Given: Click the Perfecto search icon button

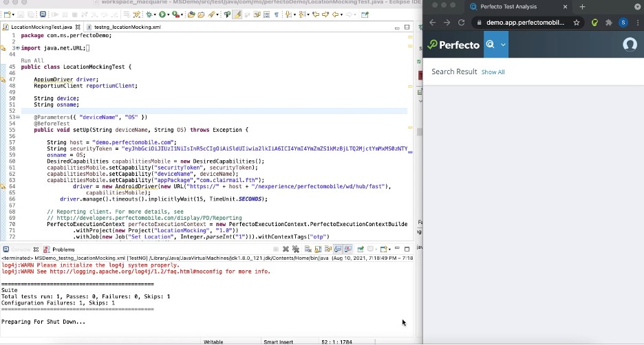Looking at the screenshot, I should (491, 44).
